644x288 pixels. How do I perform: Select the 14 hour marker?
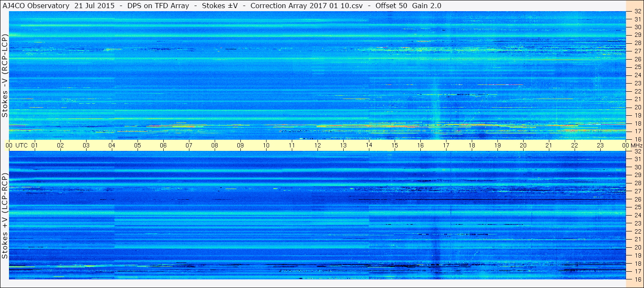pyautogui.click(x=369, y=145)
